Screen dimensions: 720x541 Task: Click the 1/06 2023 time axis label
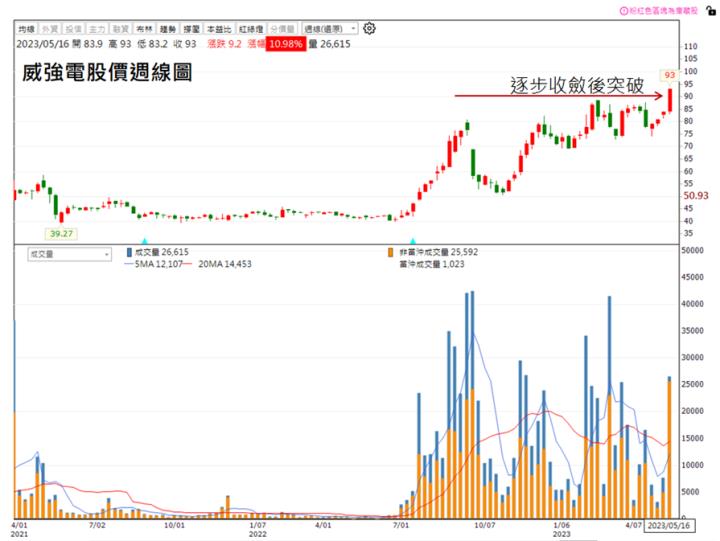[562, 529]
